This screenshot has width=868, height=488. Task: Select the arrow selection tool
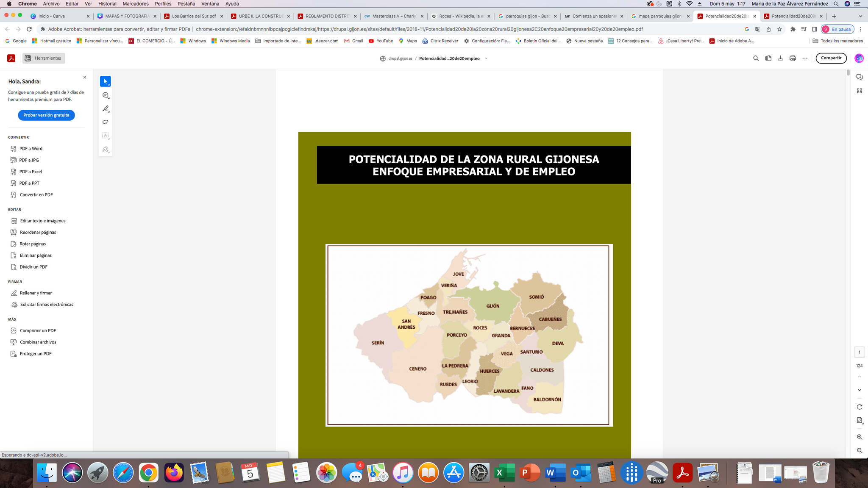pyautogui.click(x=106, y=81)
